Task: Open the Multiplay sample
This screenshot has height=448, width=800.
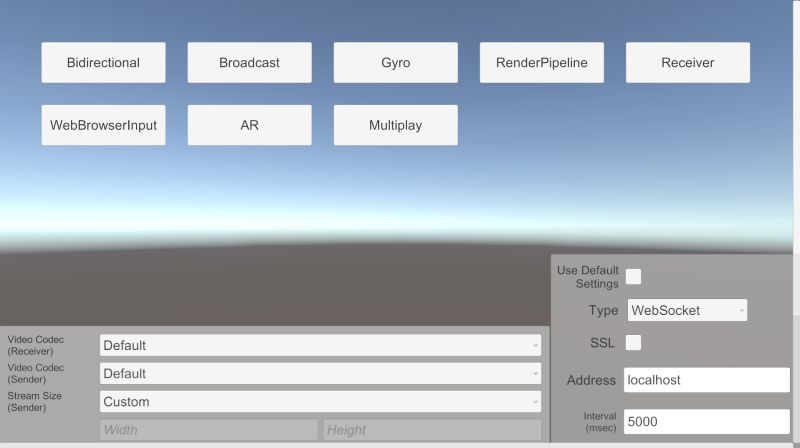Action: (x=395, y=125)
